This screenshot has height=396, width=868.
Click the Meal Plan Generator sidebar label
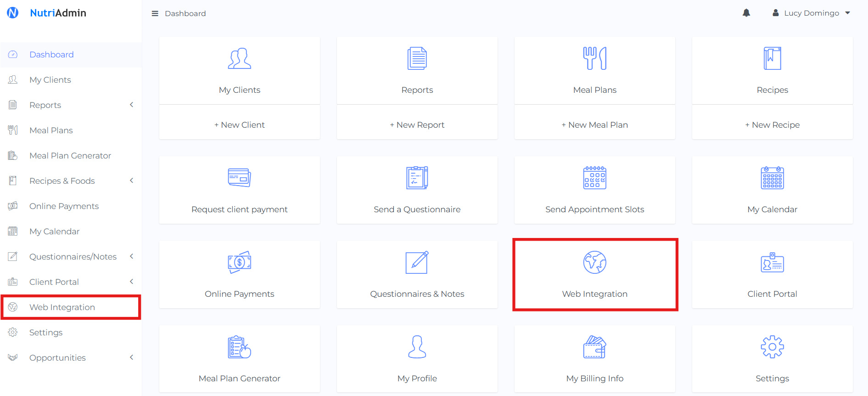[x=70, y=156]
